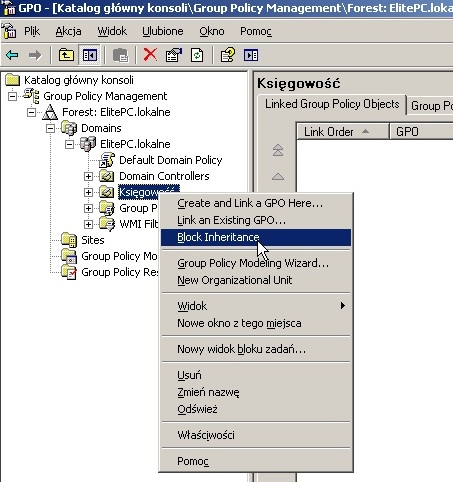Expand the WMI Filters node
The height and width of the screenshot is (482, 453).
pos(88,224)
